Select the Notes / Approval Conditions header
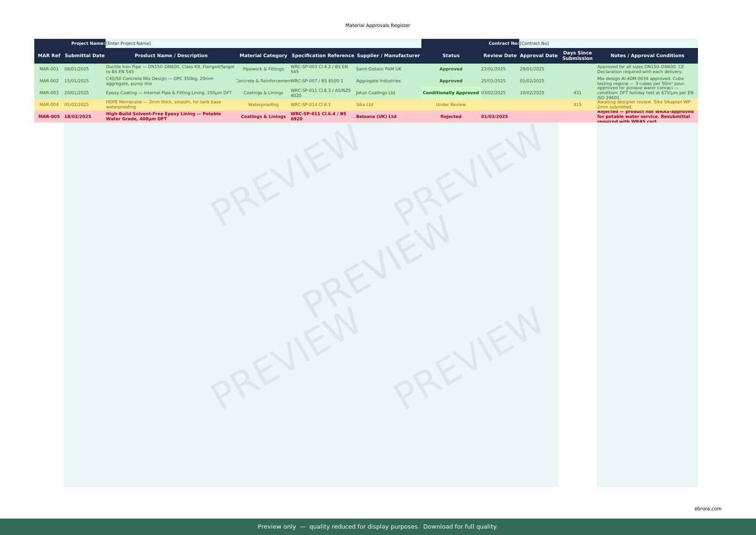Screen dimensions: 756x535 point(647,56)
